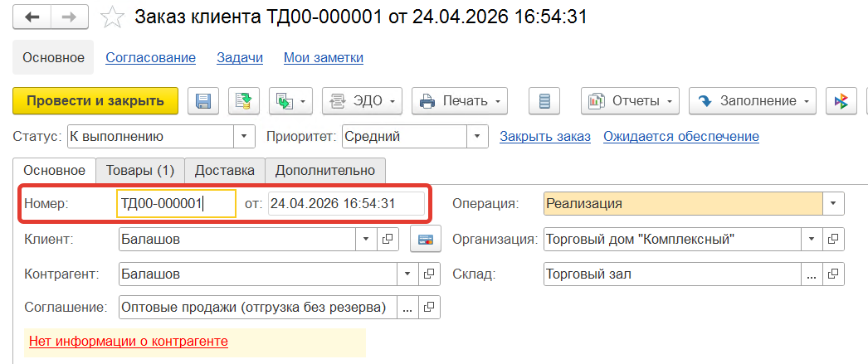The image size is (868, 364).
Task: Click the Соглашение ellipsis select button
Action: tap(407, 308)
